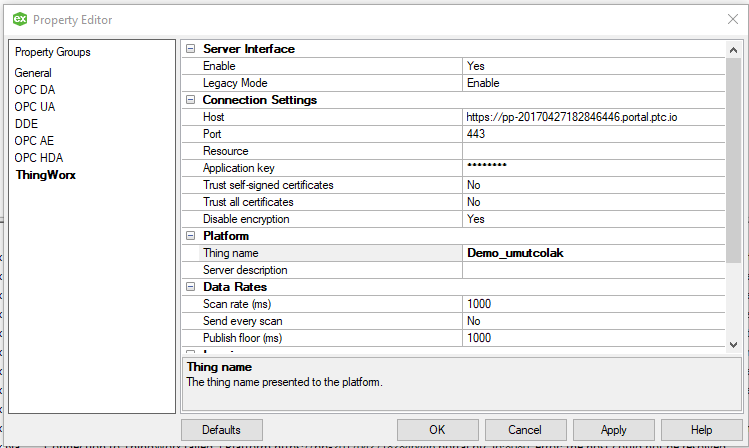Image resolution: width=749 pixels, height=448 pixels.
Task: Select OPC UA property group
Action: [x=35, y=107]
